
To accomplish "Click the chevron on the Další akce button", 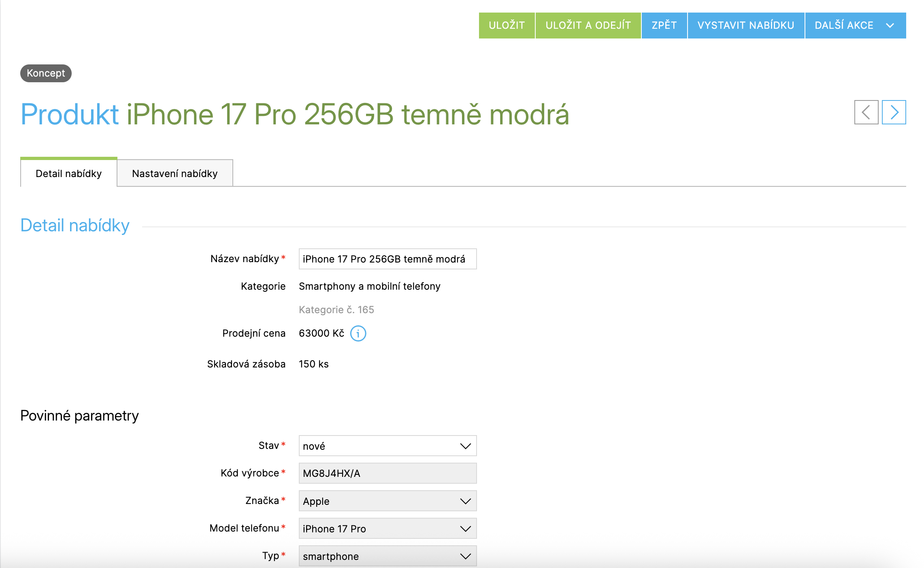I will pos(890,26).
